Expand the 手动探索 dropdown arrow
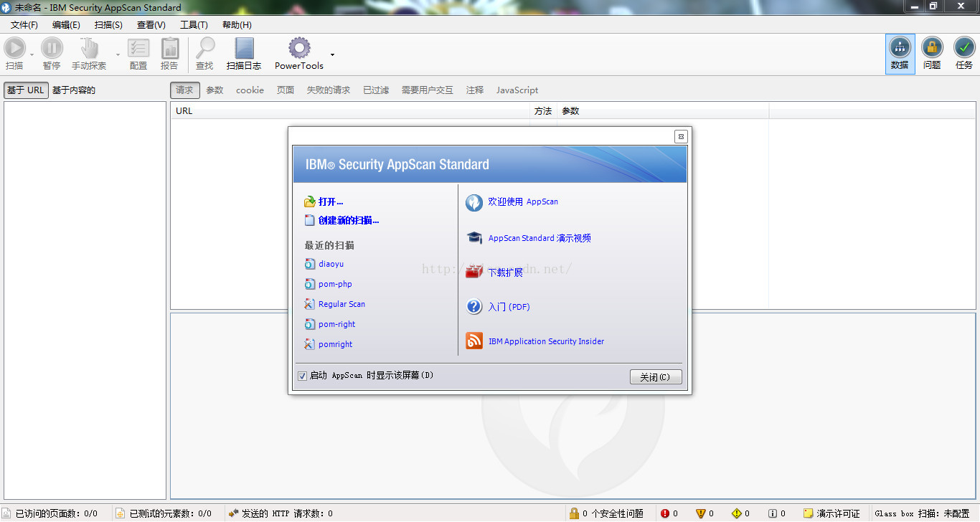The width and height of the screenshot is (980, 522). 118,54
